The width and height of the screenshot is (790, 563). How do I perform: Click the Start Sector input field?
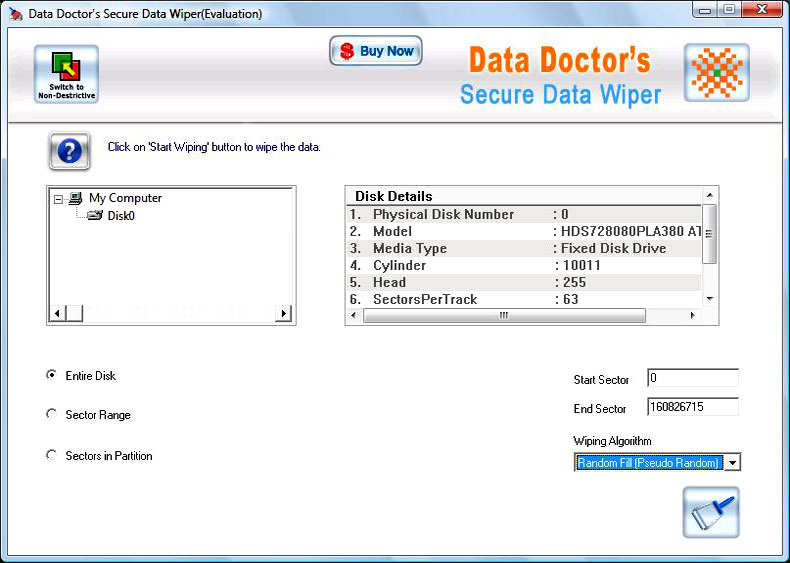pos(693,378)
